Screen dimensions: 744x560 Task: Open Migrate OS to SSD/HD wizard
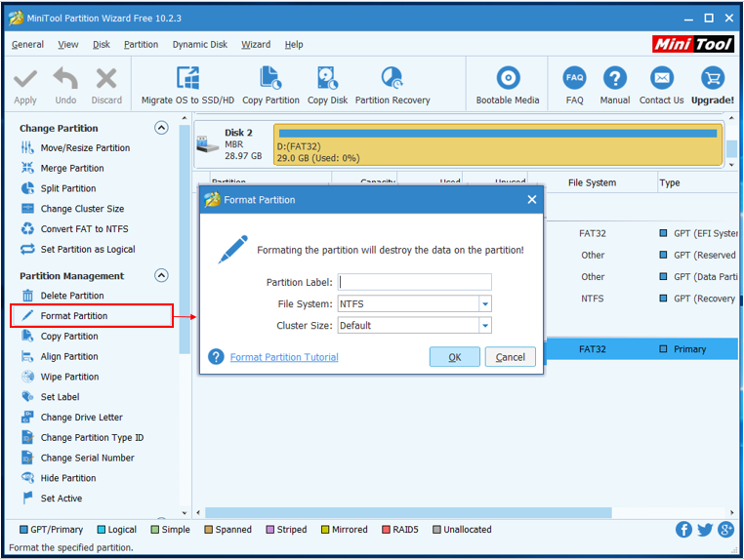pos(187,85)
